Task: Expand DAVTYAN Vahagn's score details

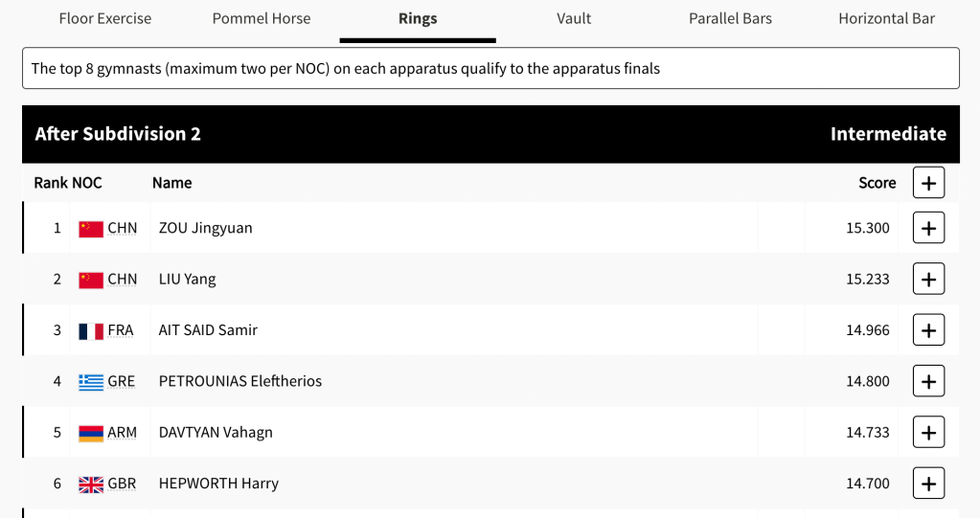Action: pos(928,432)
